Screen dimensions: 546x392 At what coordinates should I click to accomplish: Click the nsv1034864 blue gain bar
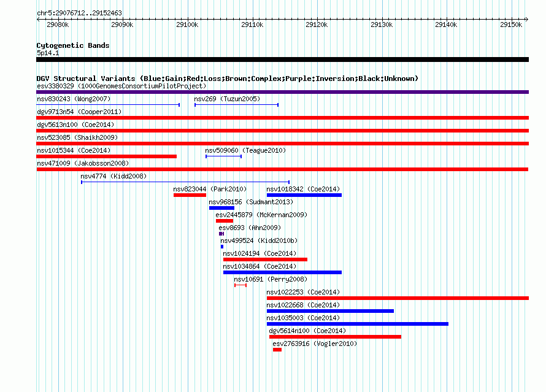tap(282, 272)
